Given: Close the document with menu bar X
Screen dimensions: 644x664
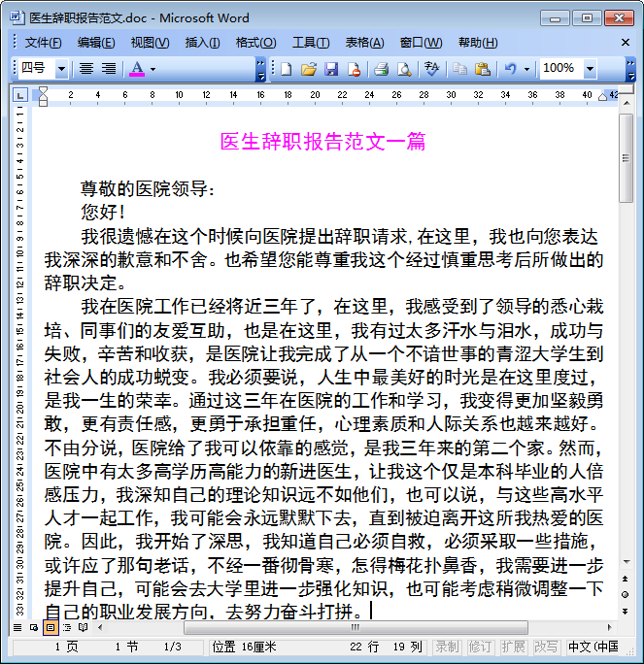Looking at the screenshot, I should (625, 43).
